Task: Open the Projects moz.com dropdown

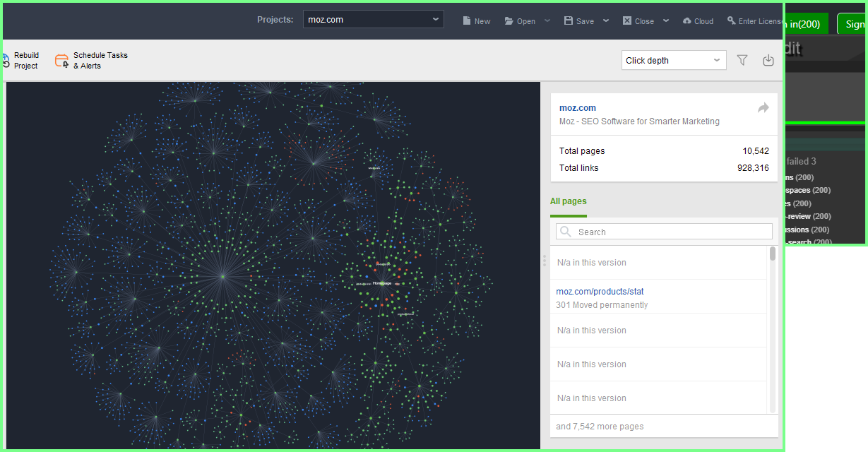Action: tap(374, 20)
